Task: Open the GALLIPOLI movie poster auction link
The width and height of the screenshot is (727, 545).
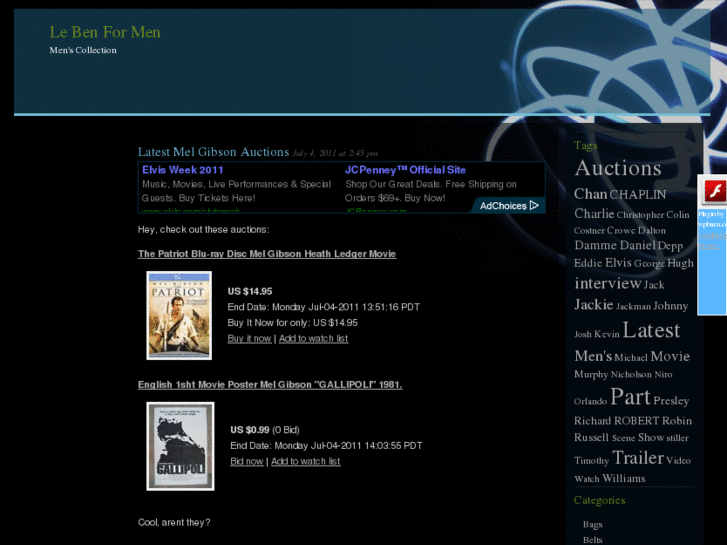Action: pyautogui.click(x=270, y=385)
